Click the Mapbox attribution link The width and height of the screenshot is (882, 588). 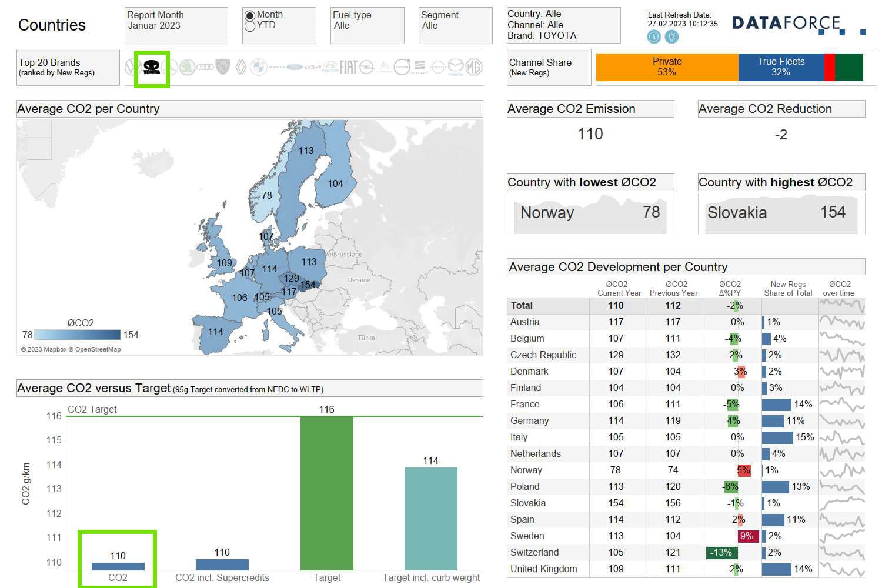pyautogui.click(x=44, y=349)
